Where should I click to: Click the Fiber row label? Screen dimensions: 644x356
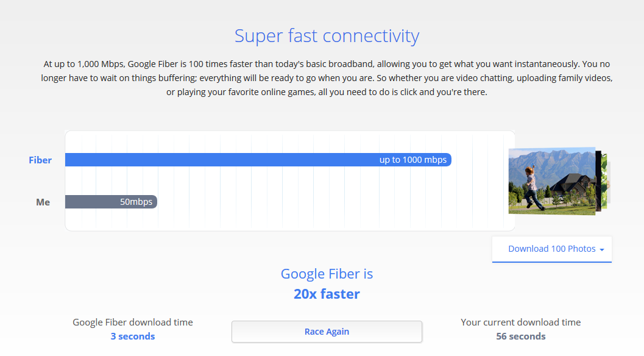(x=40, y=160)
